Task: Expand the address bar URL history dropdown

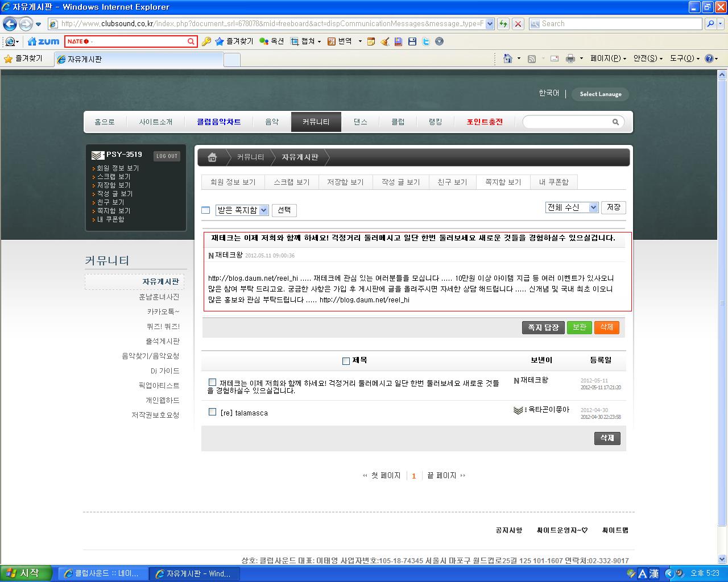Action: tap(490, 24)
